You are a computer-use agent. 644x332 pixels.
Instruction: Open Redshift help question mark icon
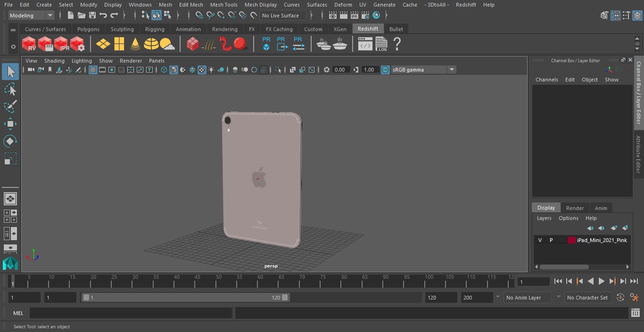tap(397, 44)
